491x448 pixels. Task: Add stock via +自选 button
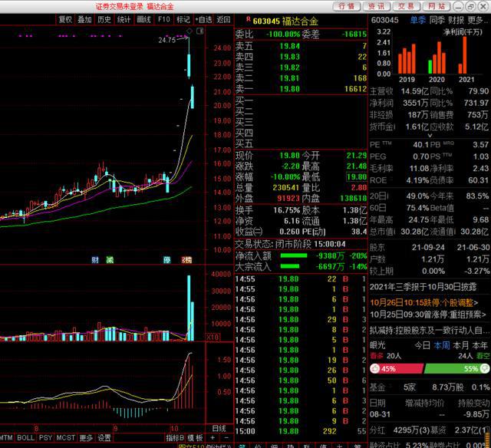pos(203,20)
